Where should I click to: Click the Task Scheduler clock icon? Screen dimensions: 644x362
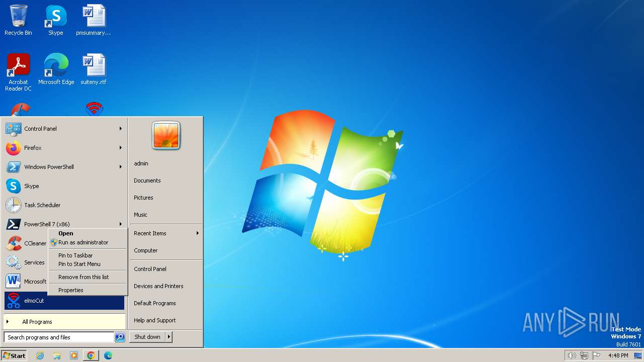13,205
